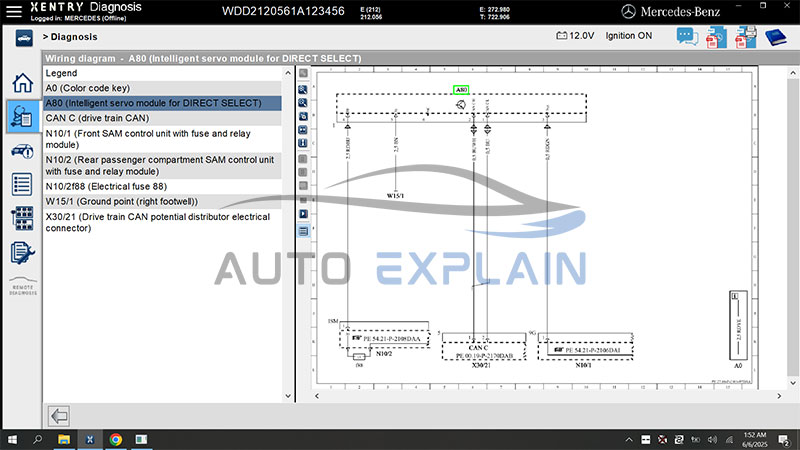Open the taskbar volume control

point(713,439)
